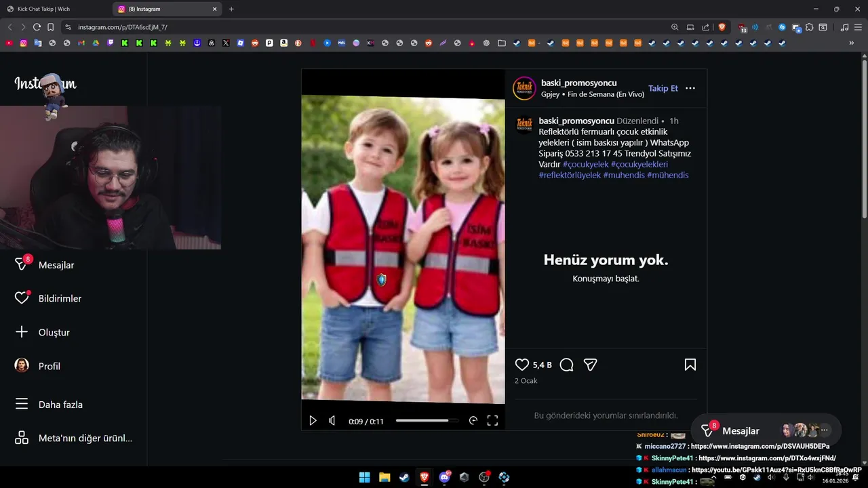This screenshot has width=868, height=488.
Task: Open Steam from taskbar
Action: point(404,477)
